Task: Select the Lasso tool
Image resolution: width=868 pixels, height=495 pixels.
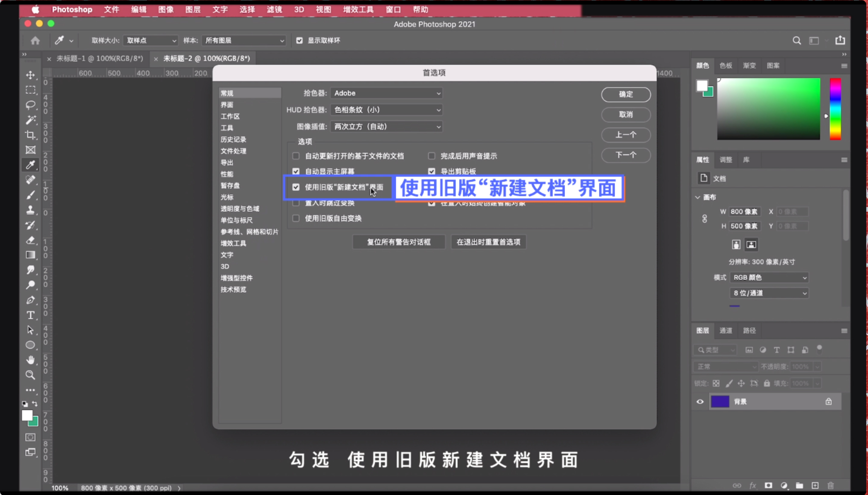Action: coord(31,105)
